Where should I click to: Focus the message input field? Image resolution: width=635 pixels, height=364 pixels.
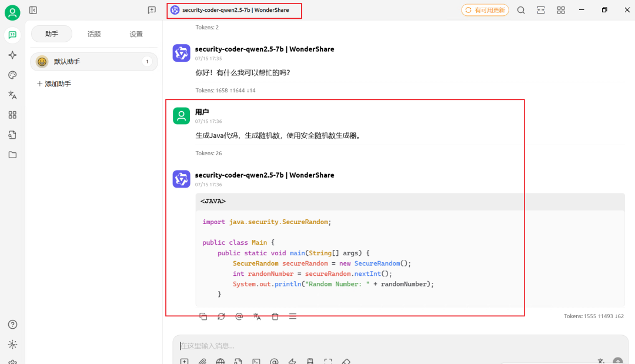pos(400,346)
